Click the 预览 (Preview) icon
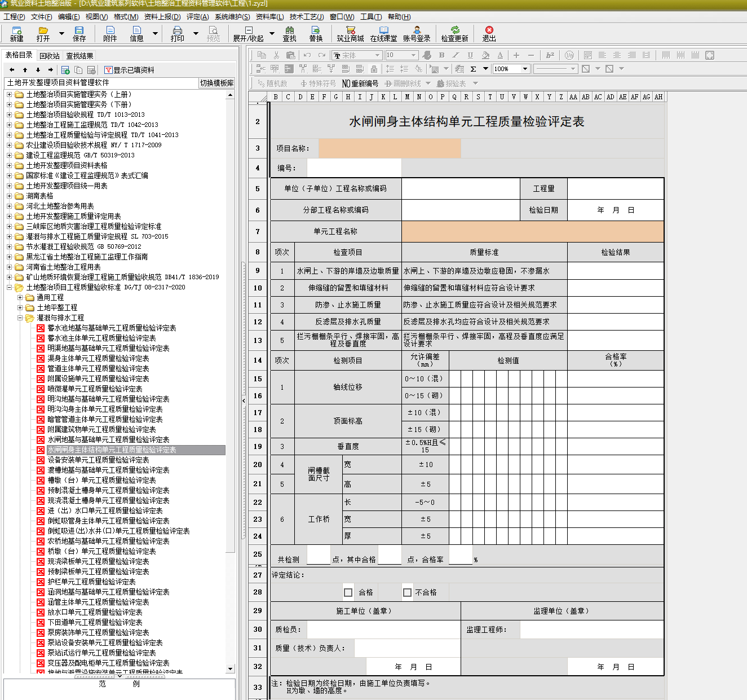The image size is (747, 700). point(213,34)
